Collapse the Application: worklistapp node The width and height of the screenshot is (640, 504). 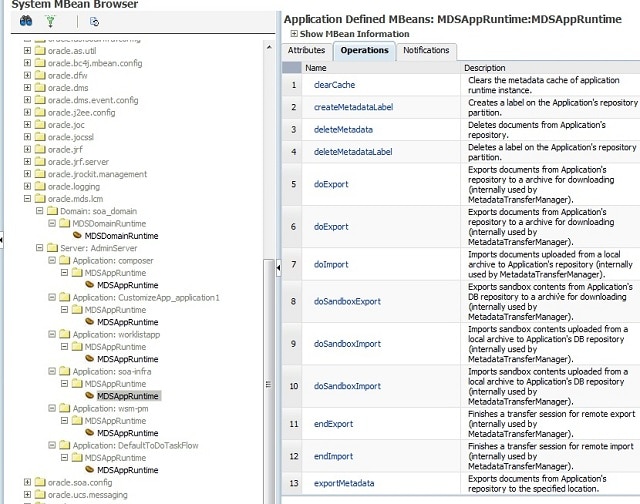(52, 334)
